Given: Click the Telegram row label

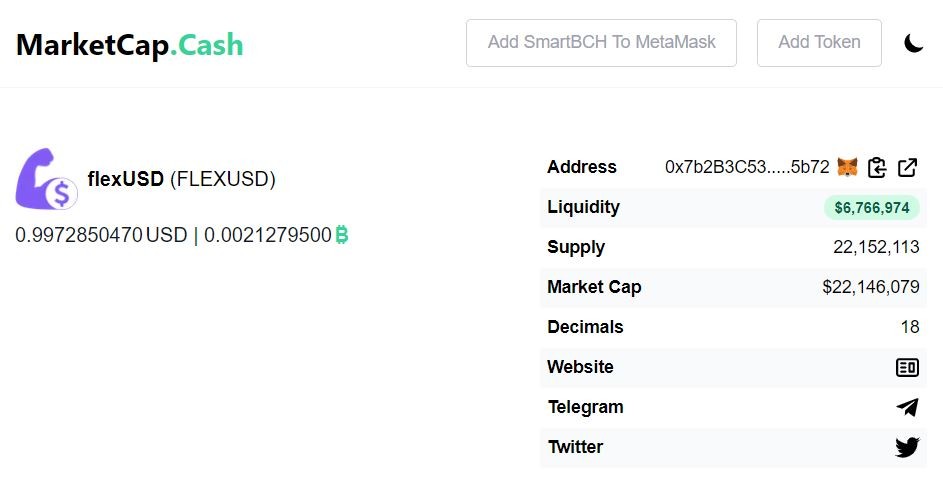Looking at the screenshot, I should point(585,407).
